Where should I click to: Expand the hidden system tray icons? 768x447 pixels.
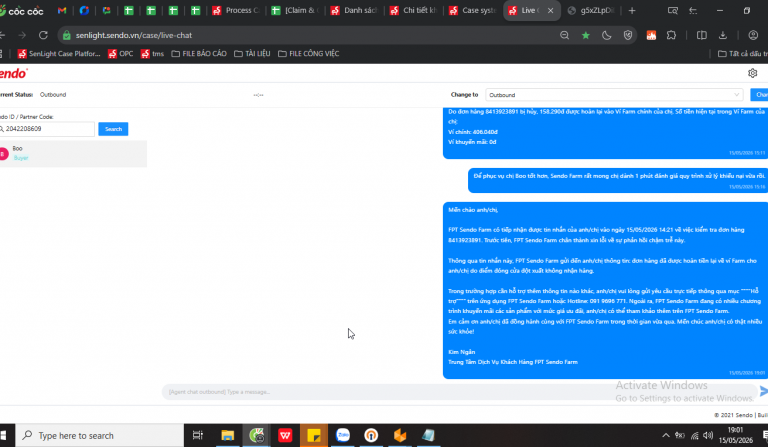tap(666, 435)
